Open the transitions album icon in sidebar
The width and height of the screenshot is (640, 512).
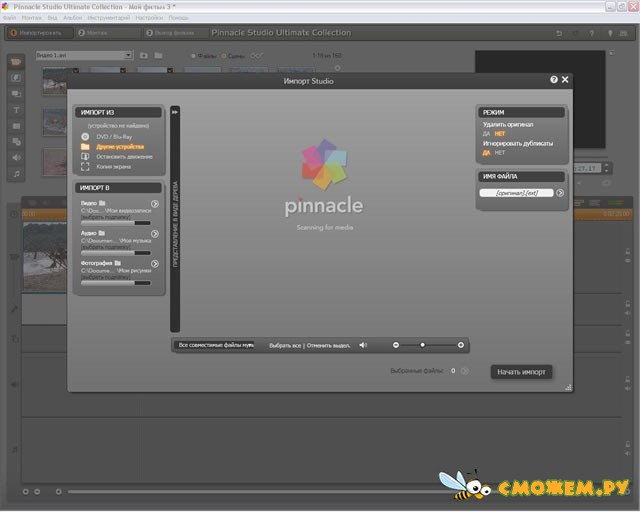[16, 78]
